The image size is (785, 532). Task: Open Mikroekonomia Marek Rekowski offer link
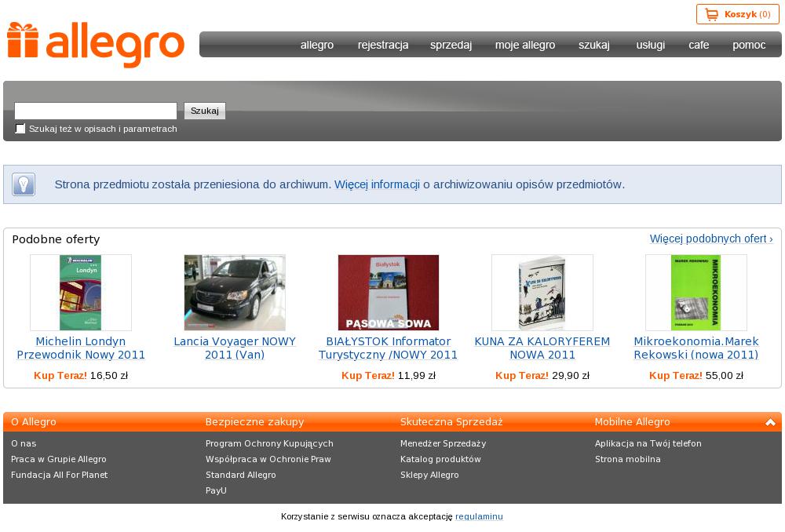pyautogui.click(x=696, y=348)
